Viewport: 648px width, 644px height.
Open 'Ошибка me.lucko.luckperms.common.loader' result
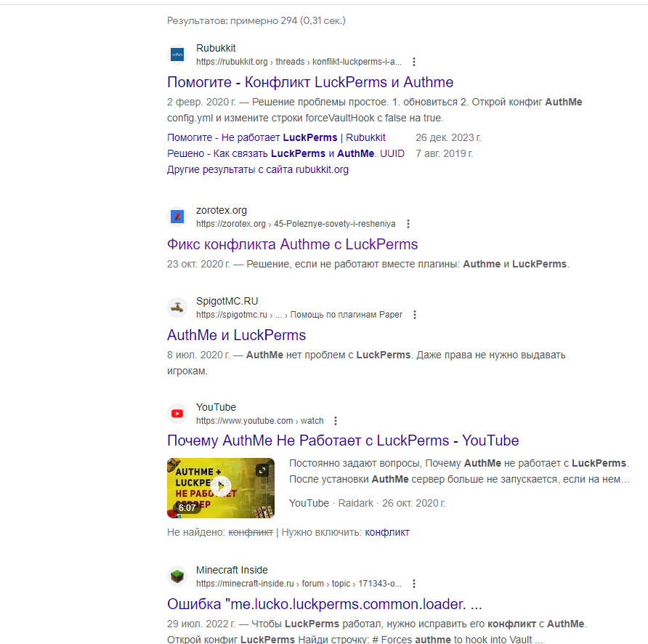(x=325, y=604)
